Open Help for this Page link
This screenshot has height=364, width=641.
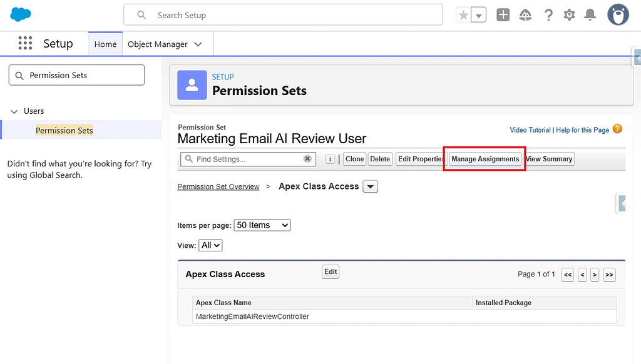click(583, 130)
